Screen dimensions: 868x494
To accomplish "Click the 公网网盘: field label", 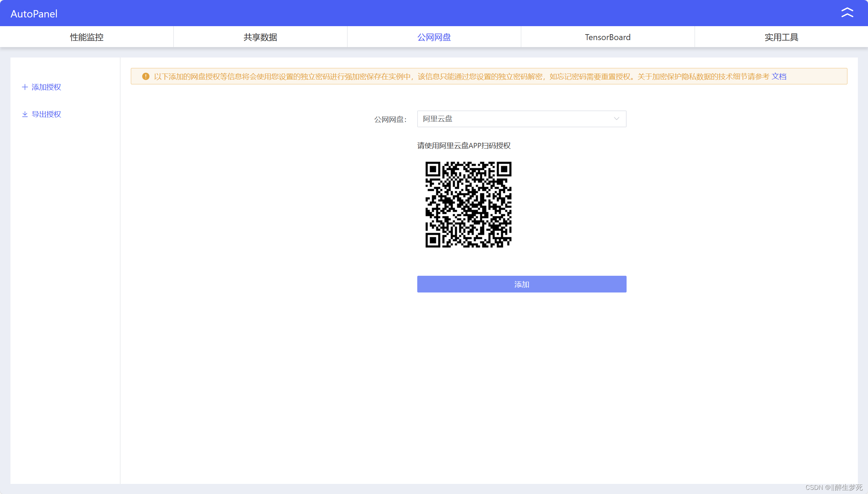I will pos(390,120).
